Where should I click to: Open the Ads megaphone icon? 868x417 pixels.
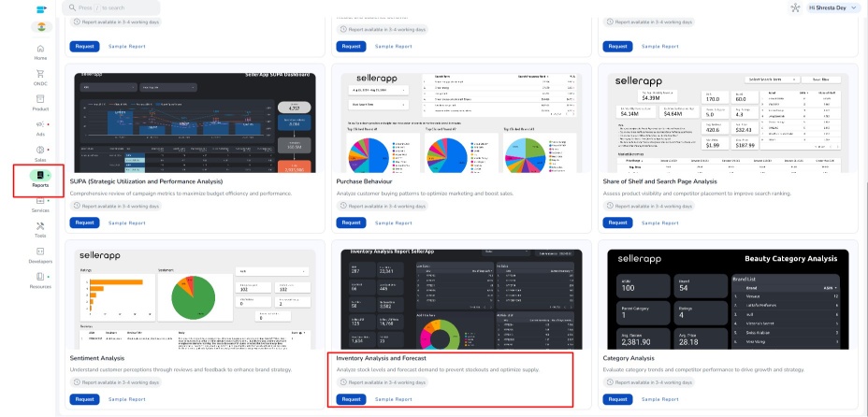[x=40, y=124]
